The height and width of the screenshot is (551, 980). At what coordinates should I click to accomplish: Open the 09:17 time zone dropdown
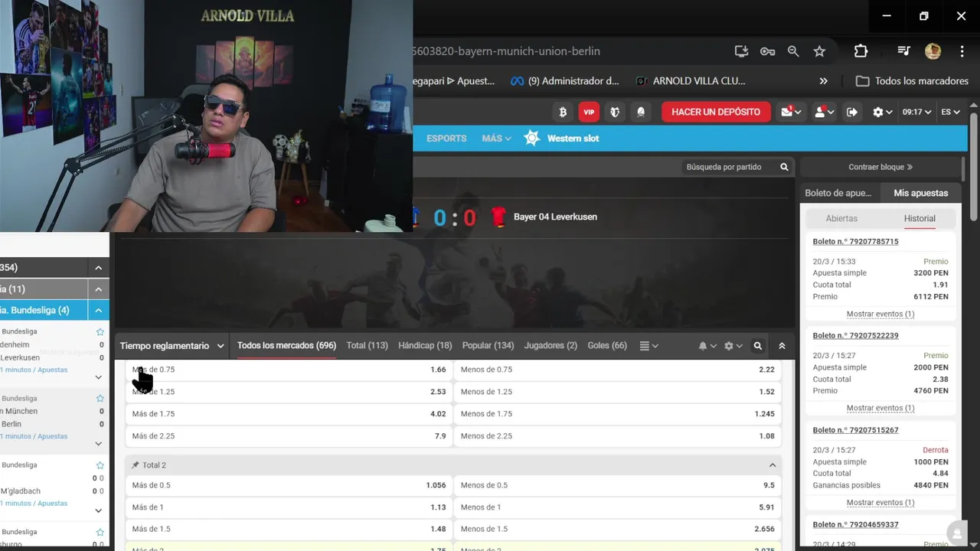tap(916, 112)
